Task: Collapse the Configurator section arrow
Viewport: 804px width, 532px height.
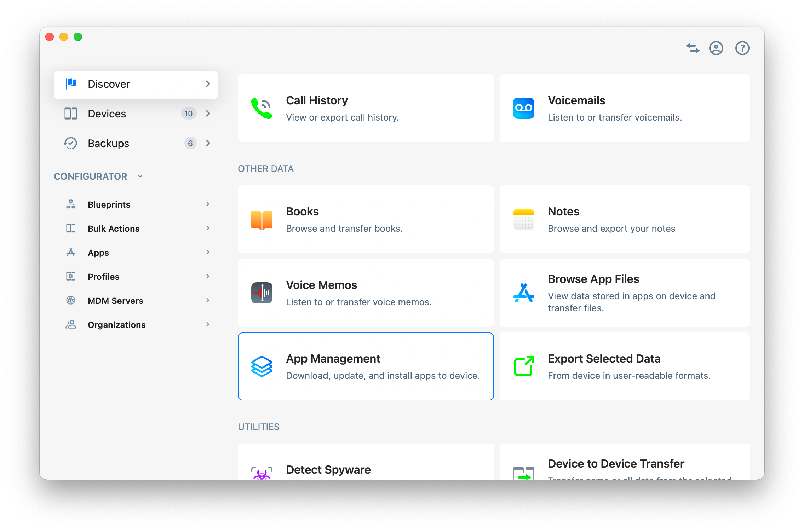Action: [140, 176]
